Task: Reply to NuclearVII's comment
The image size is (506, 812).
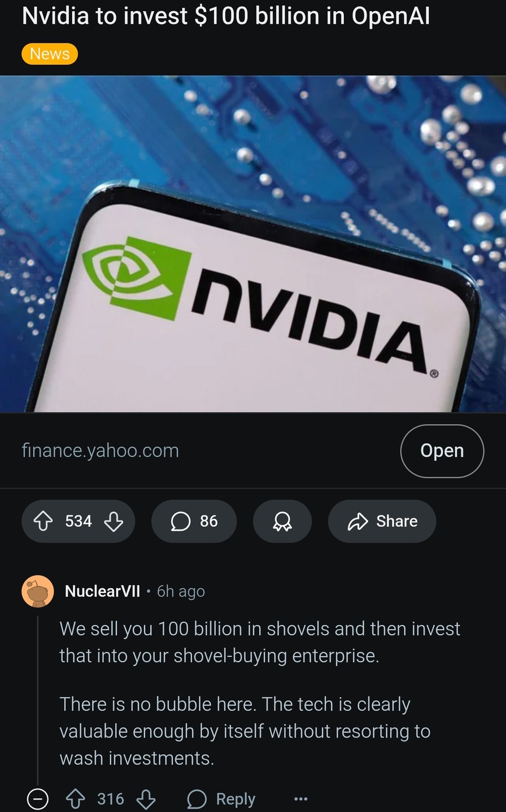Action: pyautogui.click(x=234, y=799)
